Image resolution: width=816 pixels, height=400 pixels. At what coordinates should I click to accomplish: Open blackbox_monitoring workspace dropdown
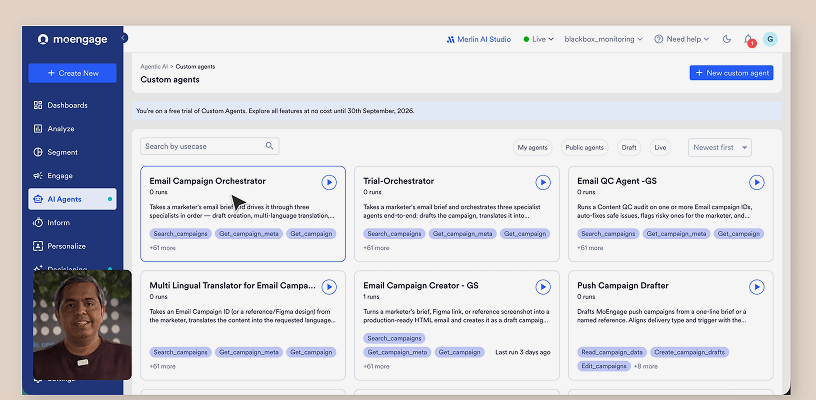point(603,40)
